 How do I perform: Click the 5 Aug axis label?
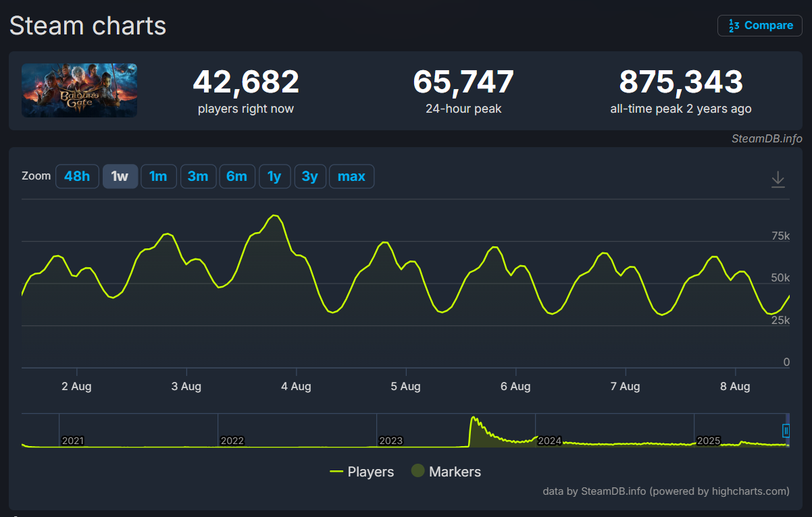[406, 387]
